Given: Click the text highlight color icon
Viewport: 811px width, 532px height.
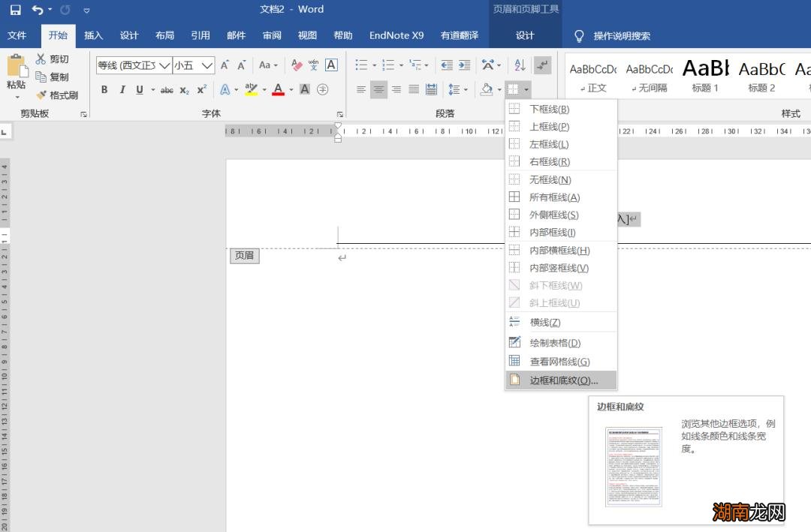Looking at the screenshot, I should click(x=250, y=90).
